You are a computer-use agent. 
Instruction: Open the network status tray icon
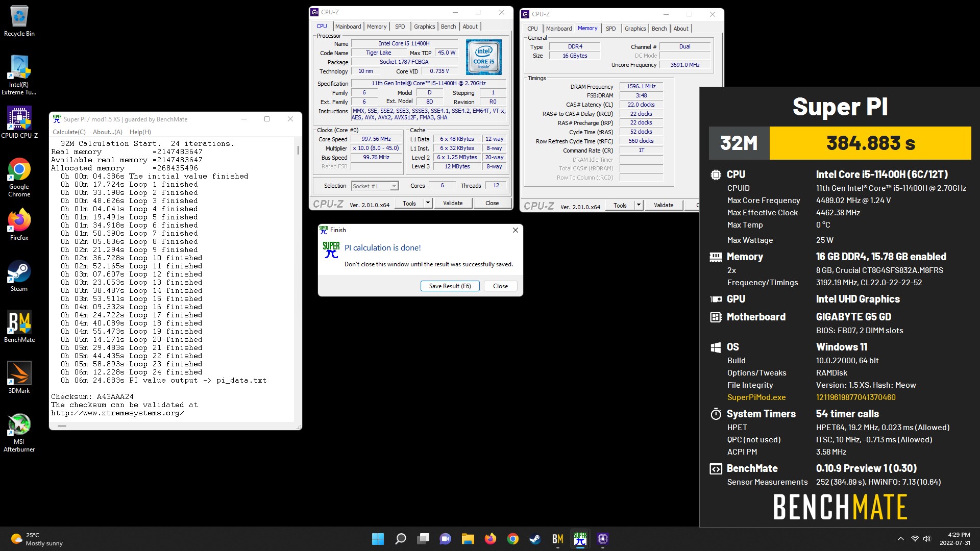tap(915, 539)
